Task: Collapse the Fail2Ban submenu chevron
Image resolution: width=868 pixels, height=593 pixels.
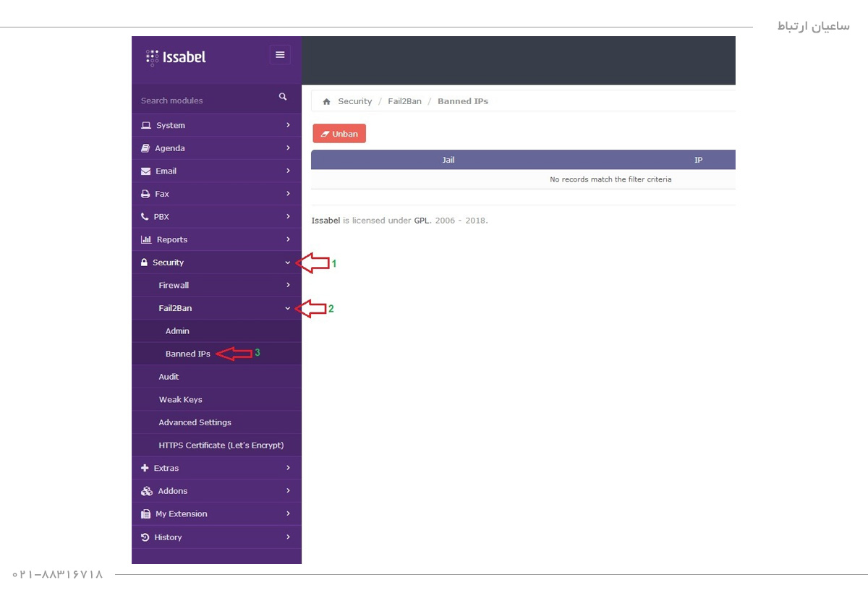Action: 288,308
